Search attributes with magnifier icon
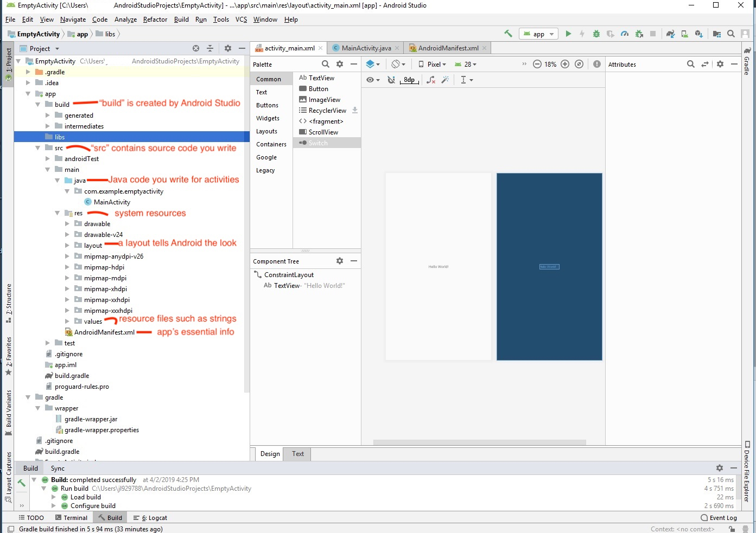756x533 pixels. (691, 64)
